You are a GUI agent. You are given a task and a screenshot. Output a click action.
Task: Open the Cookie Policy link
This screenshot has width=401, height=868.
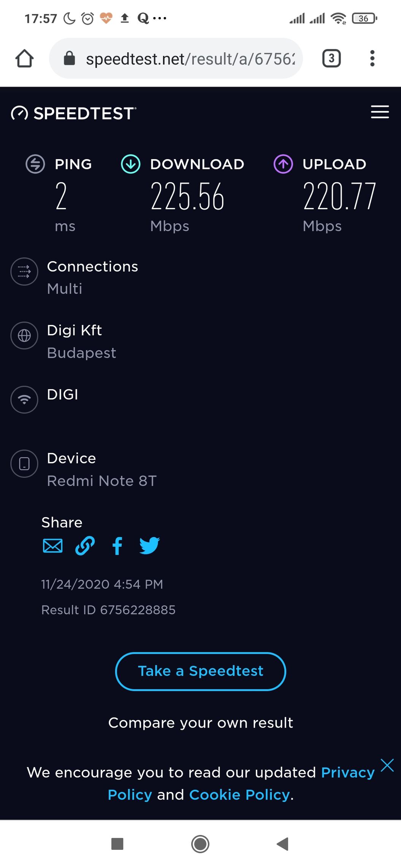(239, 795)
